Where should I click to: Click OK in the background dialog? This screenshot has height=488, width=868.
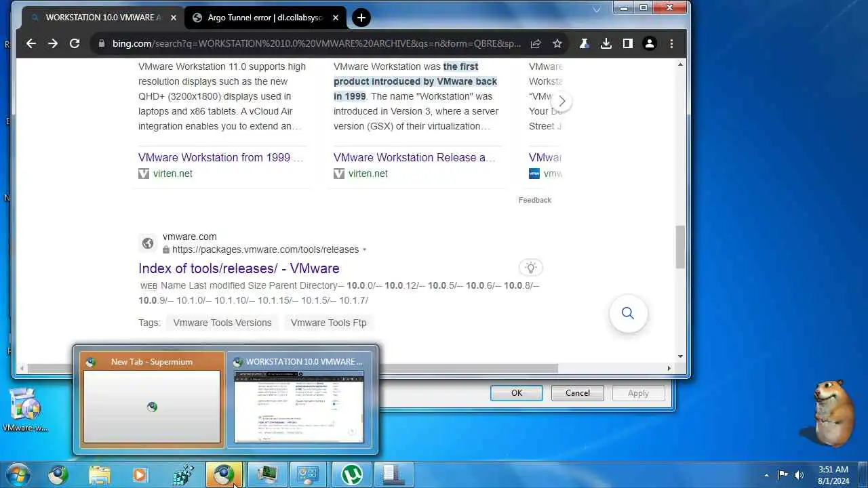pos(517,393)
